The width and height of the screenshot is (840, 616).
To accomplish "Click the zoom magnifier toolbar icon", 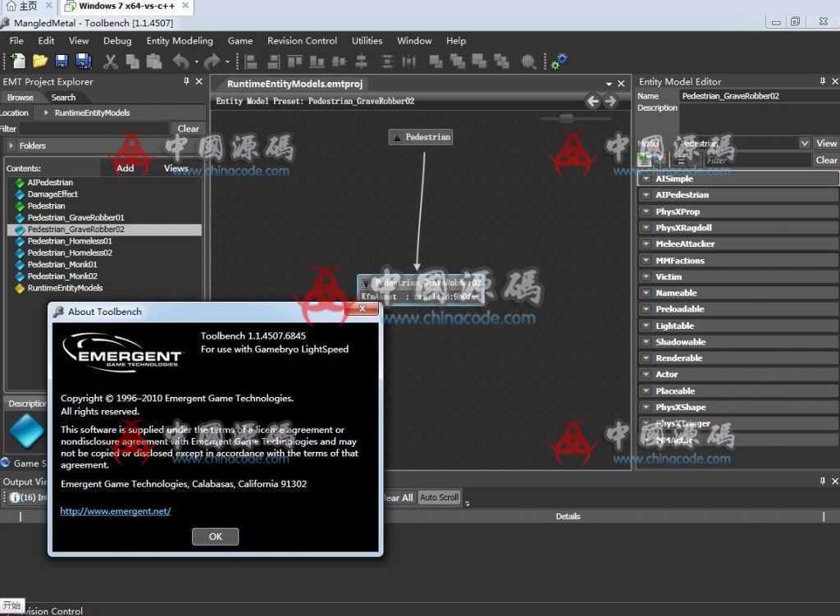I will pos(528,62).
